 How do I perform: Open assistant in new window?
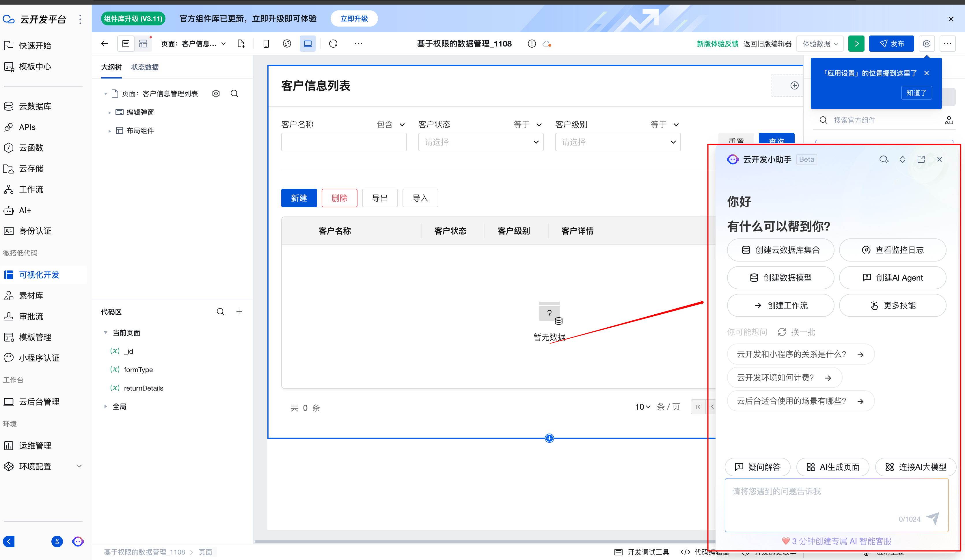coord(921,159)
